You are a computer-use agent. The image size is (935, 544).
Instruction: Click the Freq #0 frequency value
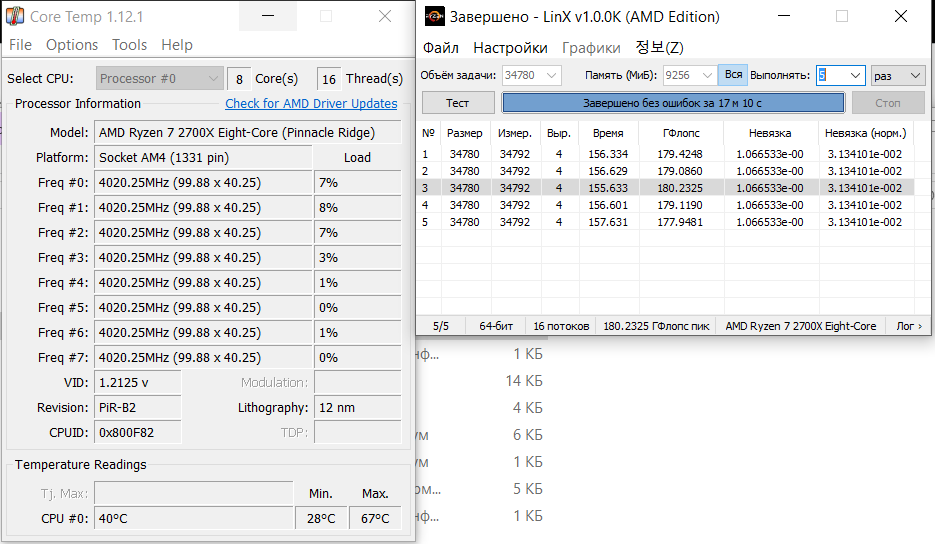pos(203,183)
